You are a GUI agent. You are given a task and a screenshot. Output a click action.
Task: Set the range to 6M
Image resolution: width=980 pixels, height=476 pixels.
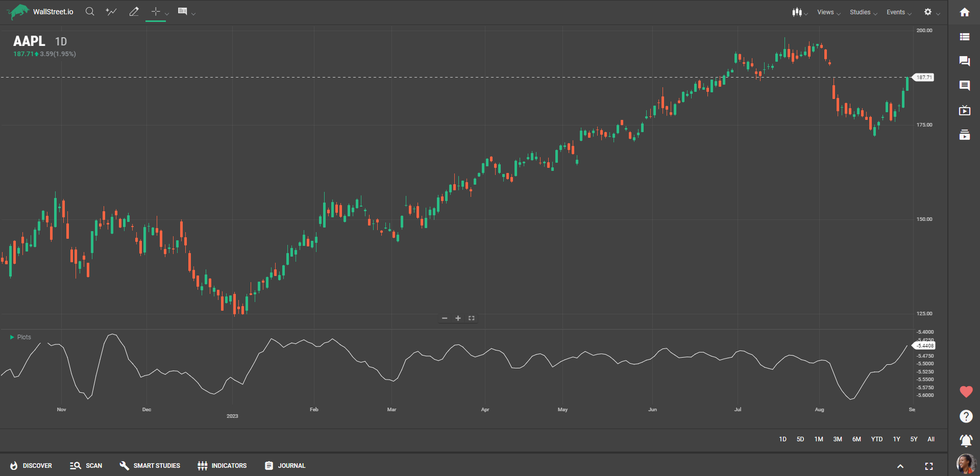point(856,439)
